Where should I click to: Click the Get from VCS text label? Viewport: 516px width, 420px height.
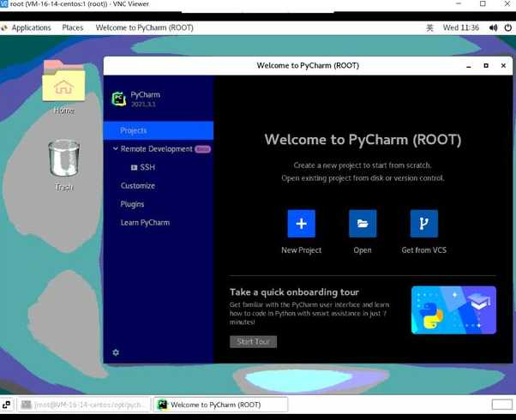pyautogui.click(x=423, y=250)
